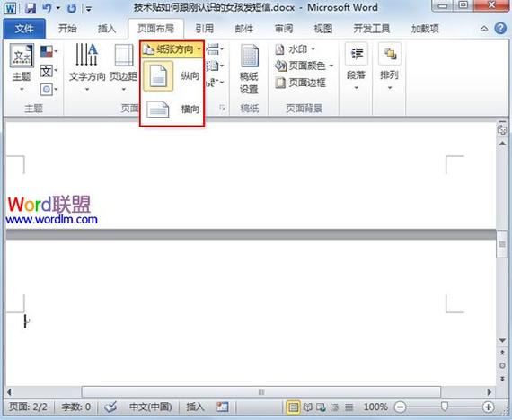
Task: Go to next page with double-down arrows
Action: click(x=502, y=379)
